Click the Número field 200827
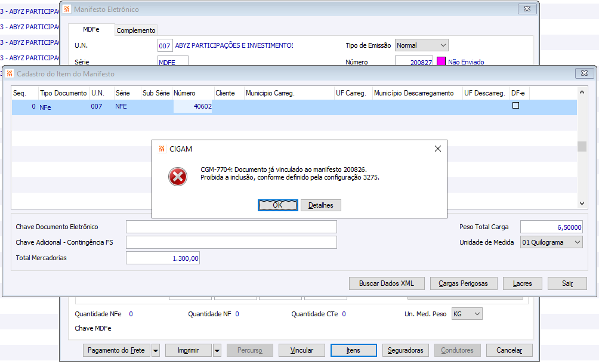Screen dimensions: 599x364 [x=414, y=61]
